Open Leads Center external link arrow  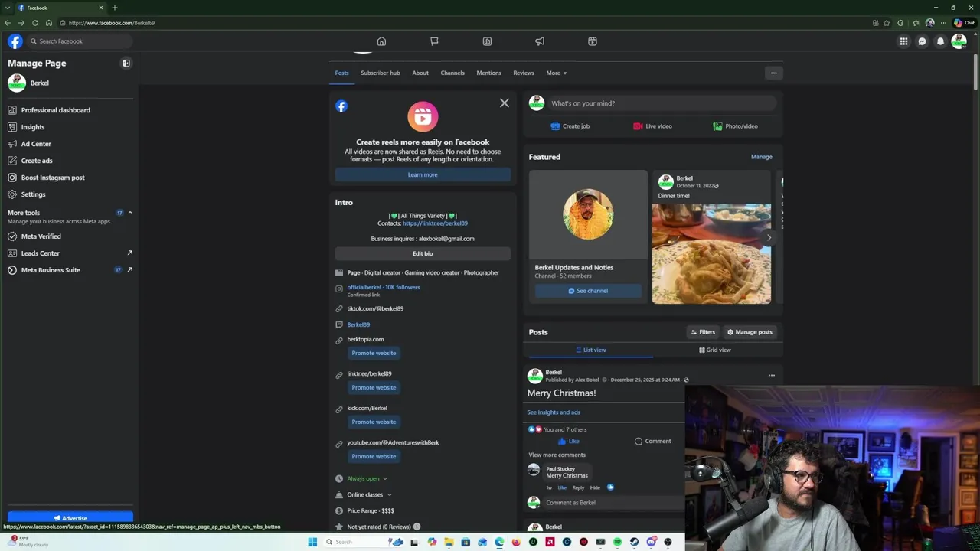[x=129, y=253]
